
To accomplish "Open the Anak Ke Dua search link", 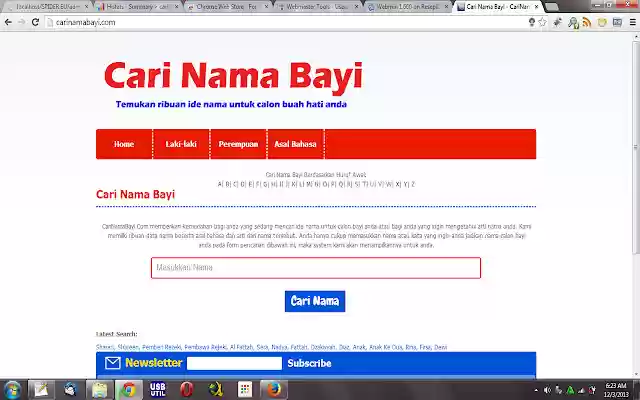I will click(x=386, y=347).
